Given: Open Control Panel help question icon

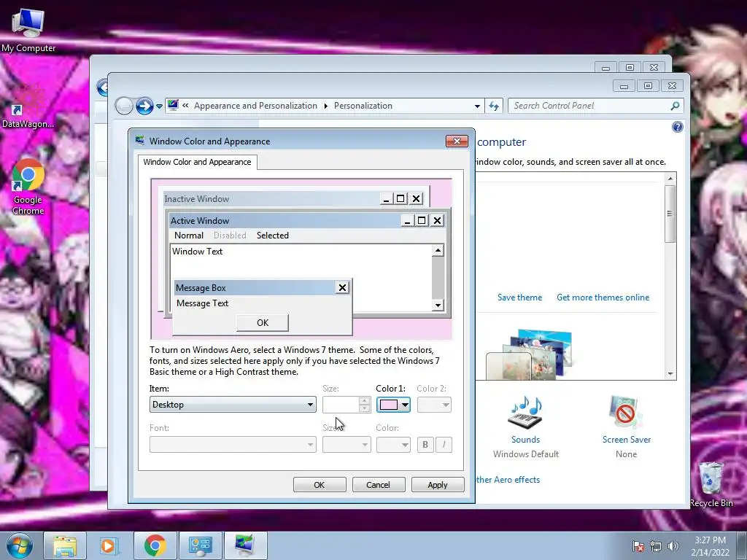Looking at the screenshot, I should tap(678, 127).
